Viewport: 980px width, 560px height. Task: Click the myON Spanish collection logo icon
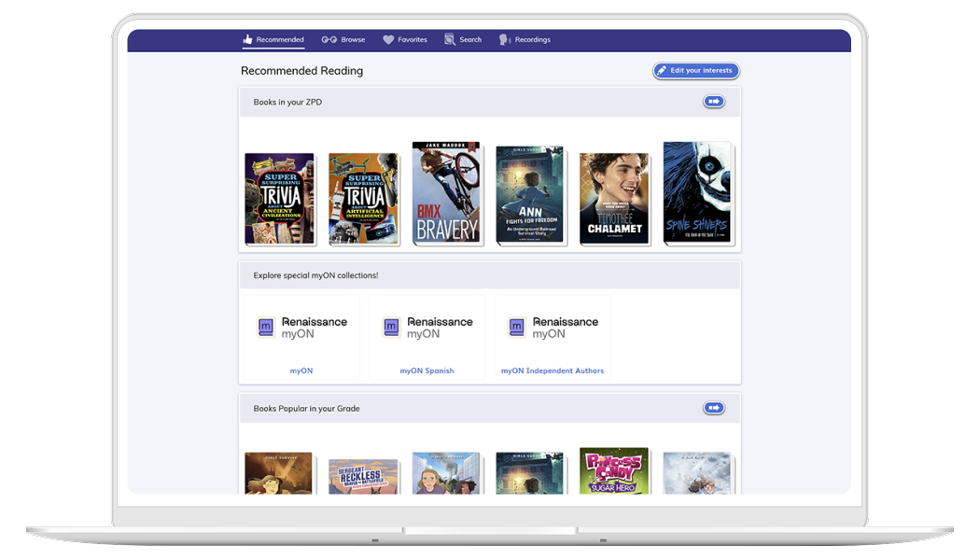391,328
